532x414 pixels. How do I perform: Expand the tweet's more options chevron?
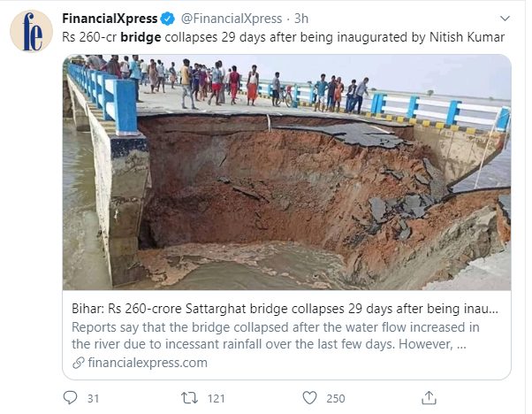[x=505, y=18]
